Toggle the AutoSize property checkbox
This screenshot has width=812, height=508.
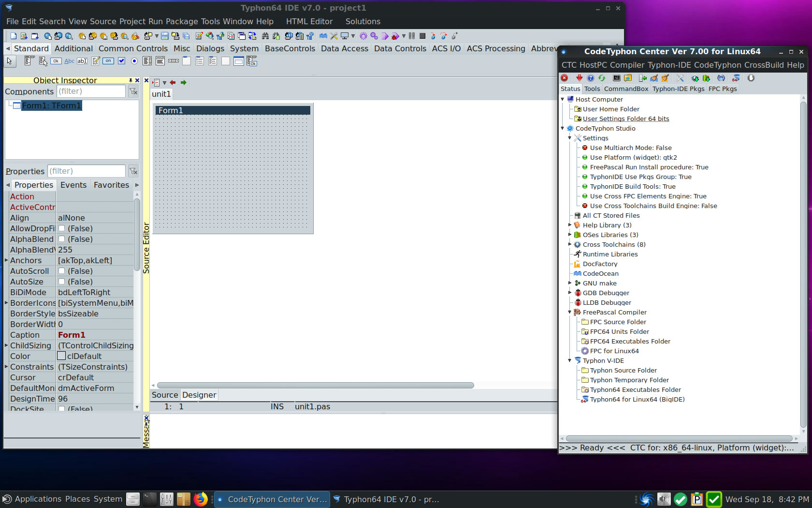coord(61,282)
